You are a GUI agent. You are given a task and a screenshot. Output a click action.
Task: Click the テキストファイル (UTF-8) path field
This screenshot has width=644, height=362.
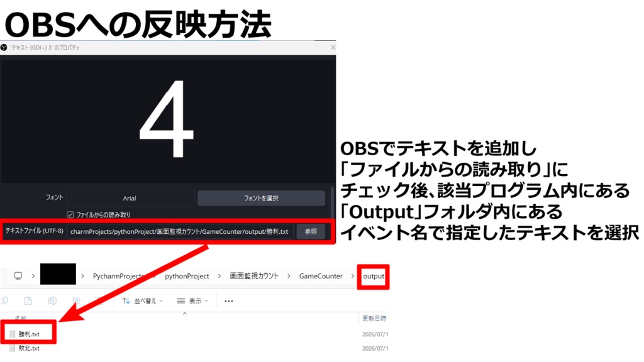click(180, 231)
